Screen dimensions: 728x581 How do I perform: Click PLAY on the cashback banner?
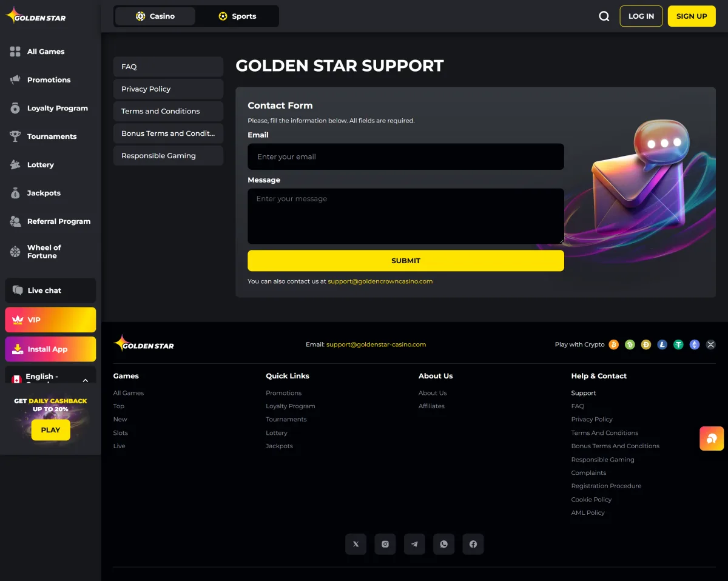(x=50, y=430)
